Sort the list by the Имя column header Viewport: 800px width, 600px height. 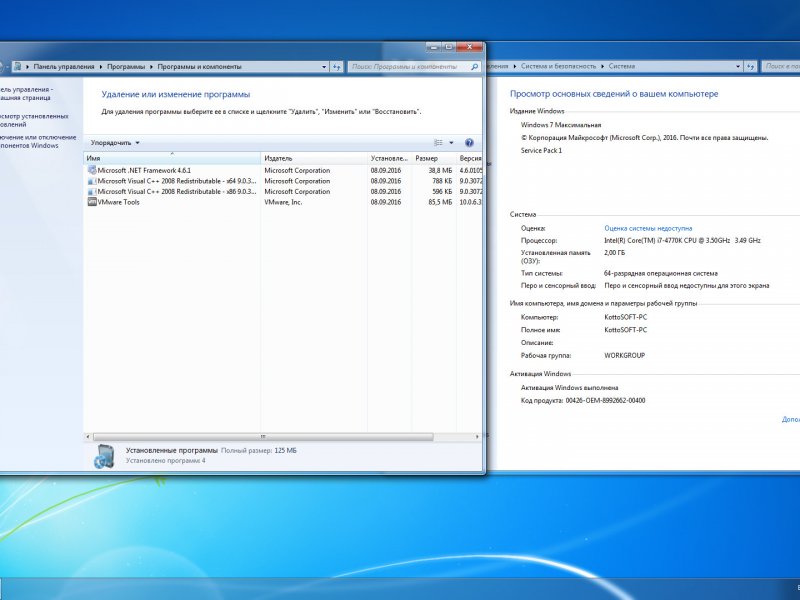click(172, 158)
